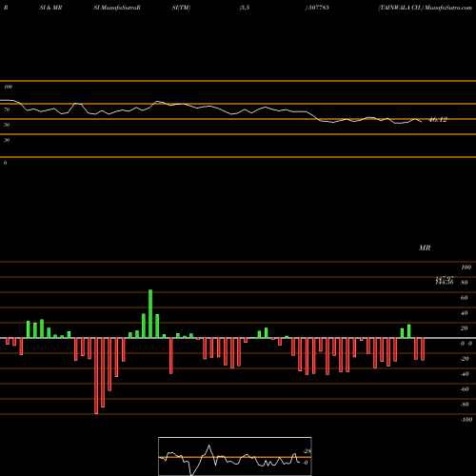Click the RSI axis label 30

(7, 140)
